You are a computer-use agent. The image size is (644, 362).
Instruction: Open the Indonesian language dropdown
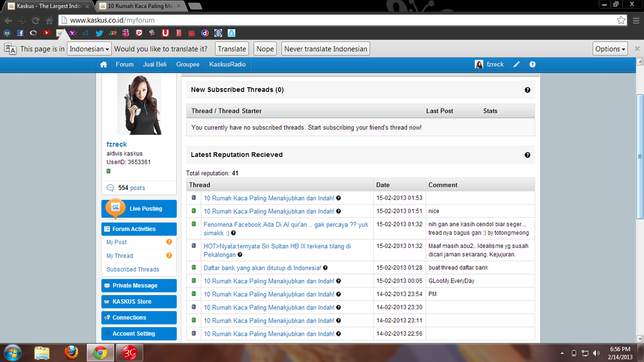coord(89,49)
